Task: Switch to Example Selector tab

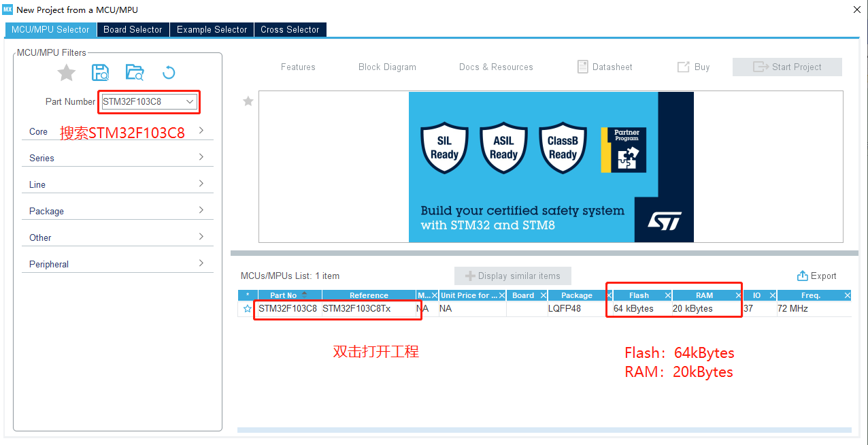Action: click(212, 29)
